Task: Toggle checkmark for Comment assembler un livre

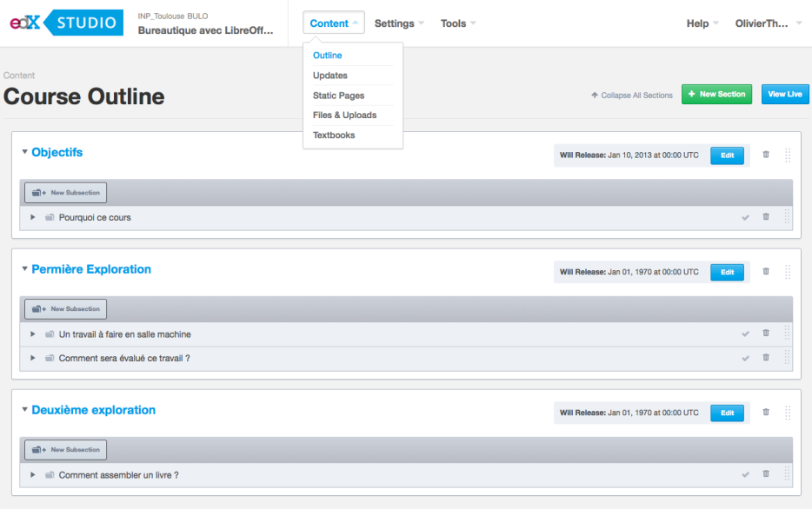Action: (x=745, y=474)
